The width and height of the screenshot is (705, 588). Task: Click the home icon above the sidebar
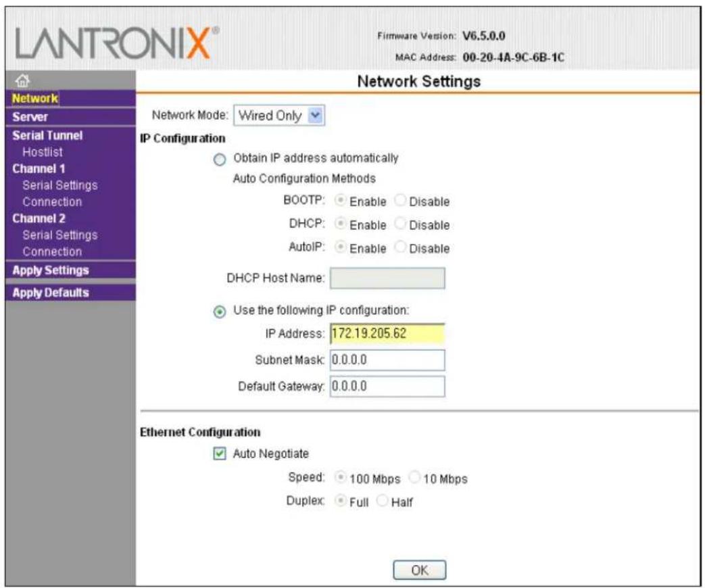click(22, 80)
